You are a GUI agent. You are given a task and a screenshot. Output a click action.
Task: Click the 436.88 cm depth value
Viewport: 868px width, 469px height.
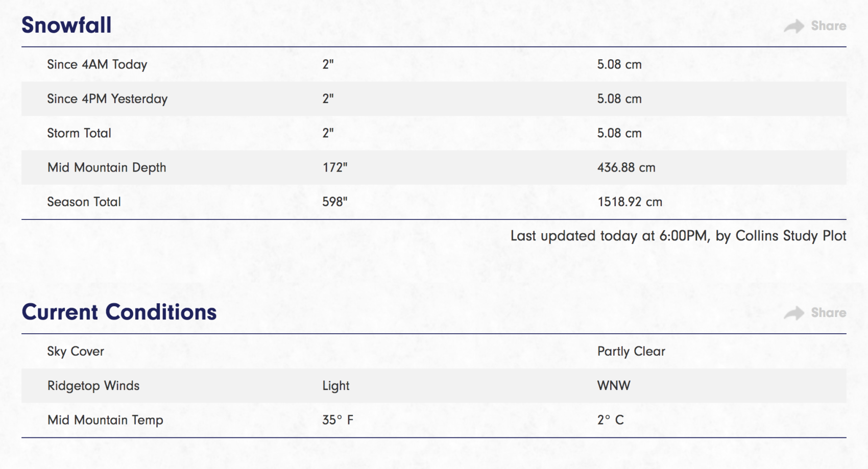(x=626, y=167)
